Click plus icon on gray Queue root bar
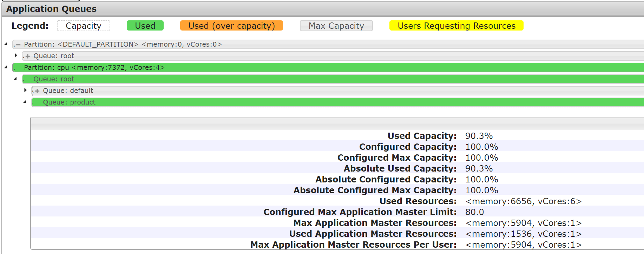Viewport: 644px width, 254px height. (28, 56)
